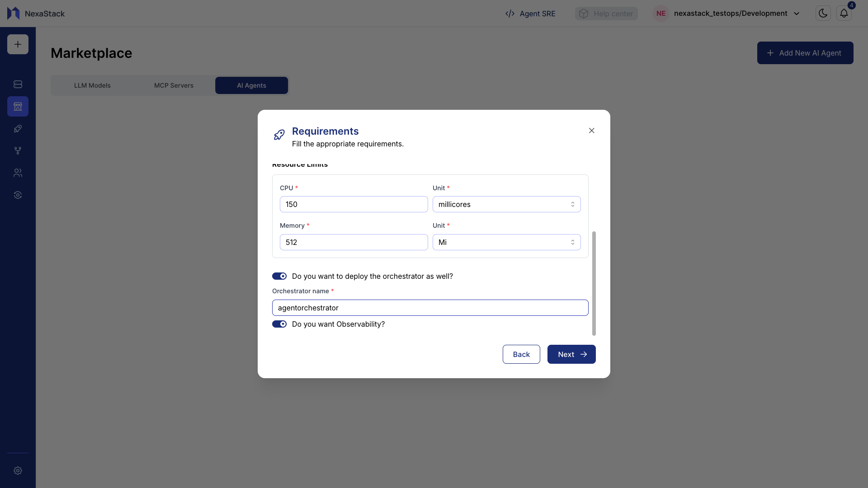Switch to the LLM Models tab

click(92, 85)
